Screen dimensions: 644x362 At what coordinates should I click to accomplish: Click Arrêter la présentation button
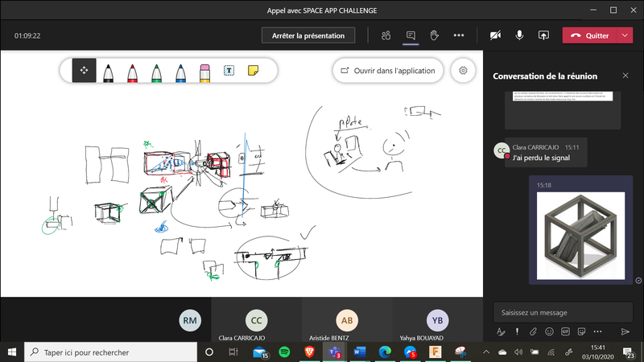pyautogui.click(x=308, y=35)
